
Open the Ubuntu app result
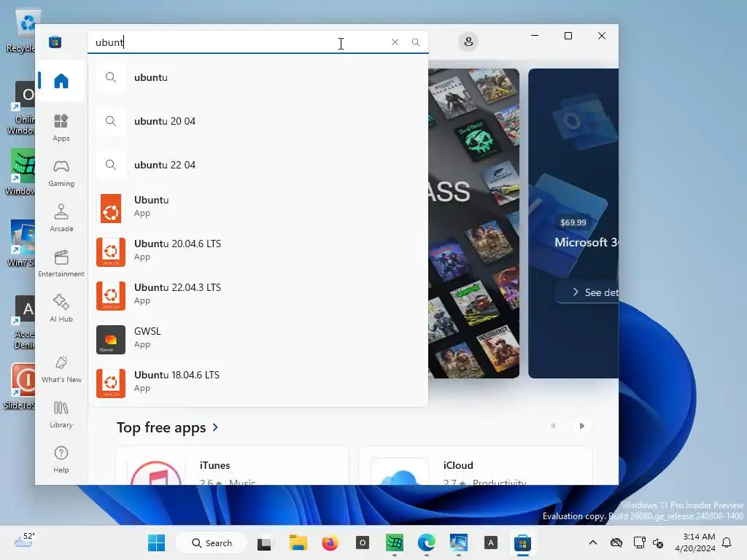coord(258,207)
